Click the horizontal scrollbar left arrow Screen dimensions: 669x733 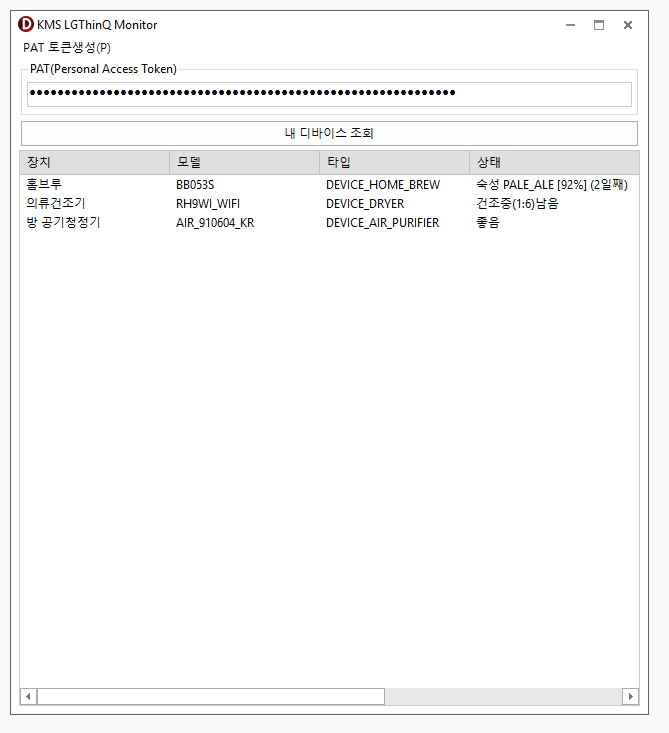pyautogui.click(x=29, y=697)
